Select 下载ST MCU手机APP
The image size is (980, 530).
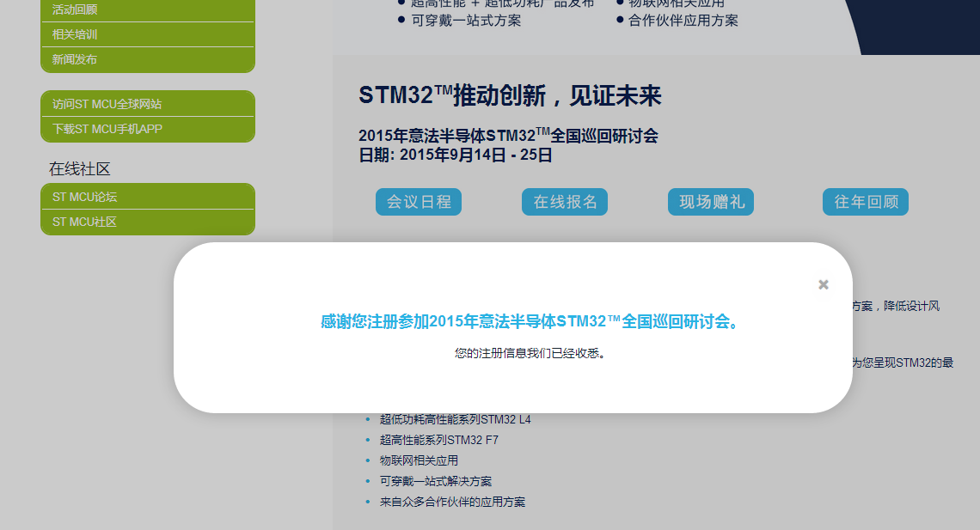click(x=148, y=129)
